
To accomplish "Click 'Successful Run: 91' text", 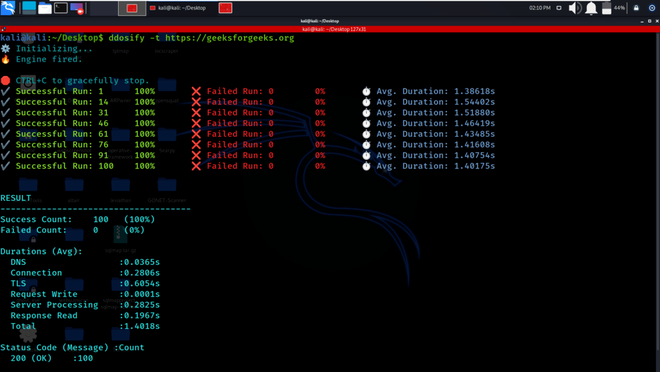I will tap(62, 155).
